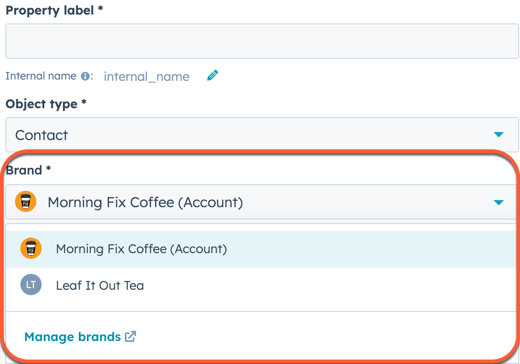
Task: Click the pencil icon to edit internal name
Action: point(212,75)
